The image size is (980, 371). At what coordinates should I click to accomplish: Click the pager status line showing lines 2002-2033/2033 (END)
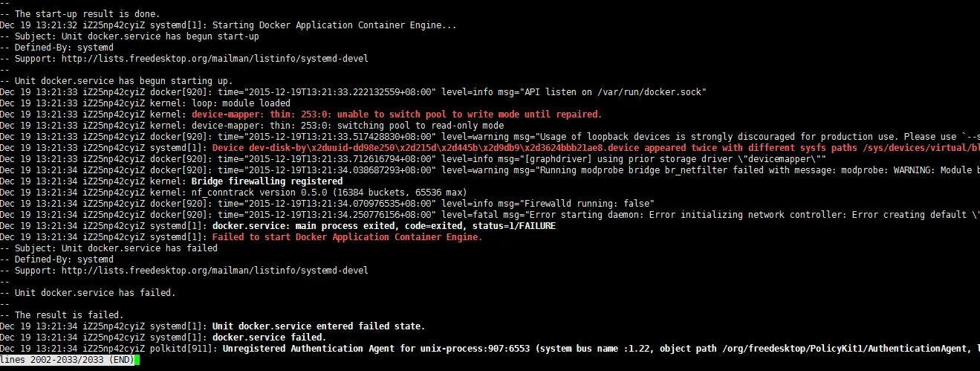pos(67,360)
